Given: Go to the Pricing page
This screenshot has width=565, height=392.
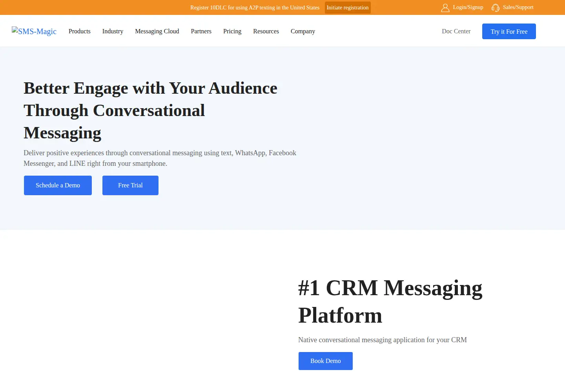Looking at the screenshot, I should (x=232, y=31).
